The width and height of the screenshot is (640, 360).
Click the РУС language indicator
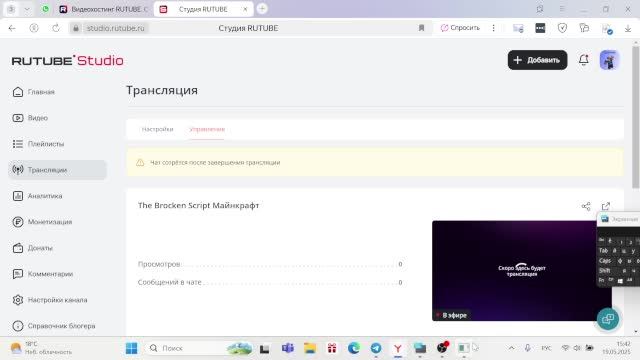point(546,348)
